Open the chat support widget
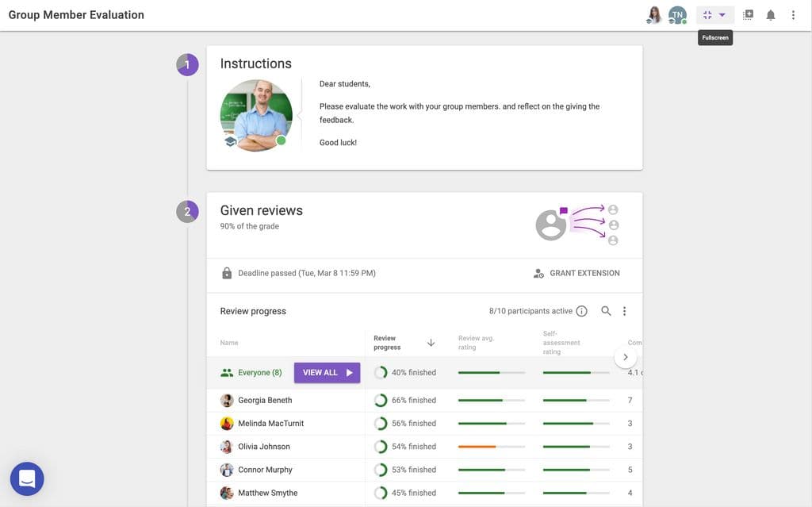The image size is (812, 507). (27, 478)
